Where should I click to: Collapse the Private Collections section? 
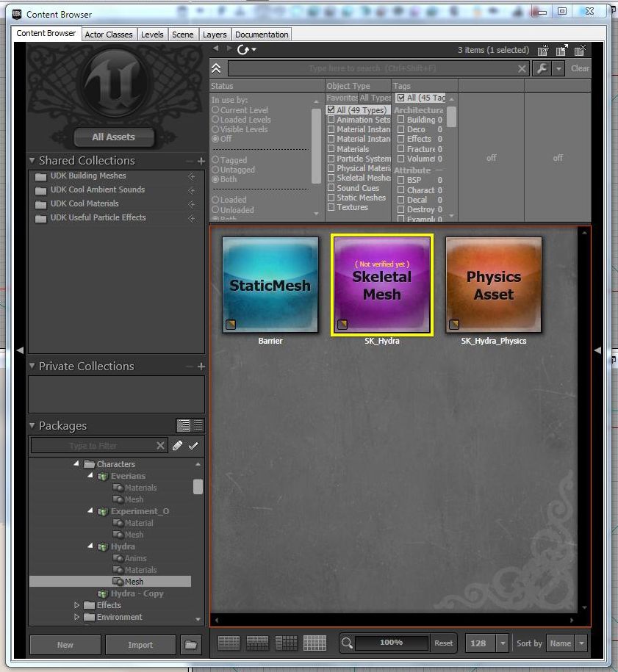pos(32,366)
